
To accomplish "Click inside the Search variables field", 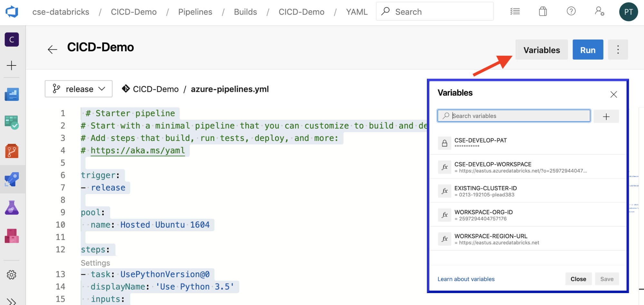I will pyautogui.click(x=513, y=115).
